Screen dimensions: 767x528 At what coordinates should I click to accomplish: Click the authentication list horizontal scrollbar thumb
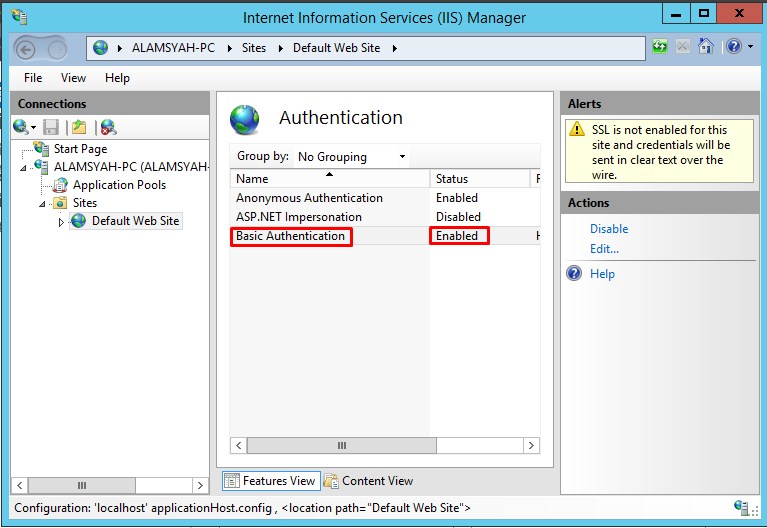(342, 445)
